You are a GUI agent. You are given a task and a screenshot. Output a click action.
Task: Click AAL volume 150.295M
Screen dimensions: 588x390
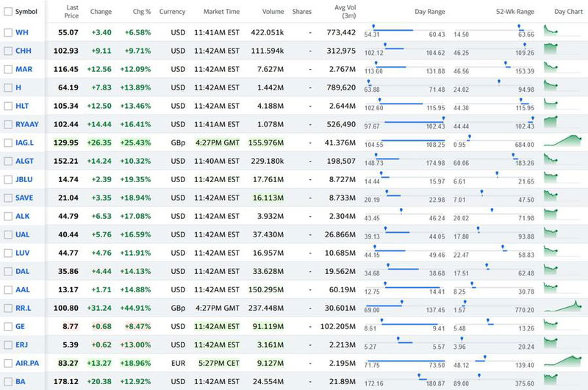[266, 289]
